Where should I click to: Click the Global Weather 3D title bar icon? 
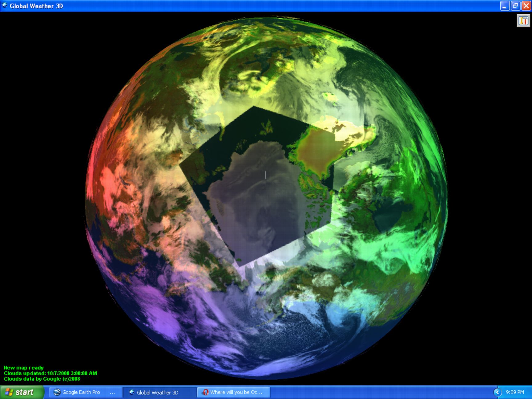pos(5,6)
